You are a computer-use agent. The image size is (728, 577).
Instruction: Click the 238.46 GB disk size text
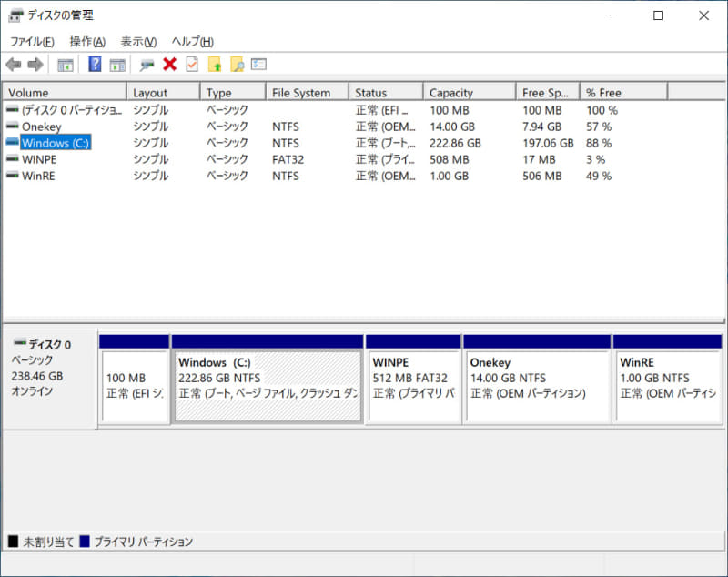(x=37, y=376)
